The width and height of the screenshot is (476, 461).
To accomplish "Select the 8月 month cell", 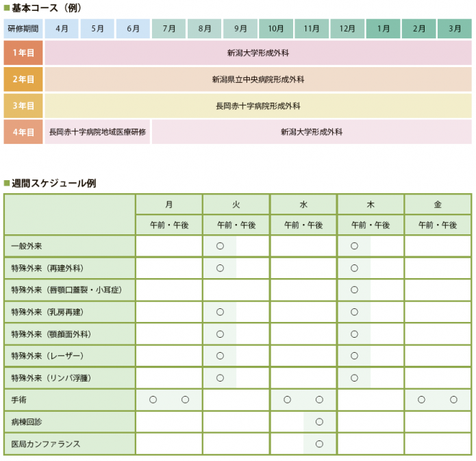I will (204, 29).
